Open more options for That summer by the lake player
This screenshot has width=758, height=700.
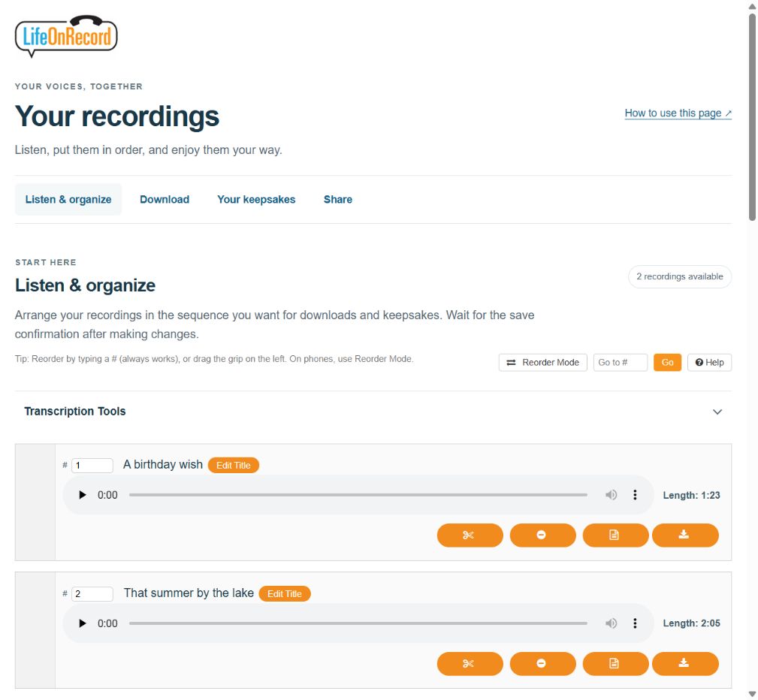pyautogui.click(x=635, y=623)
